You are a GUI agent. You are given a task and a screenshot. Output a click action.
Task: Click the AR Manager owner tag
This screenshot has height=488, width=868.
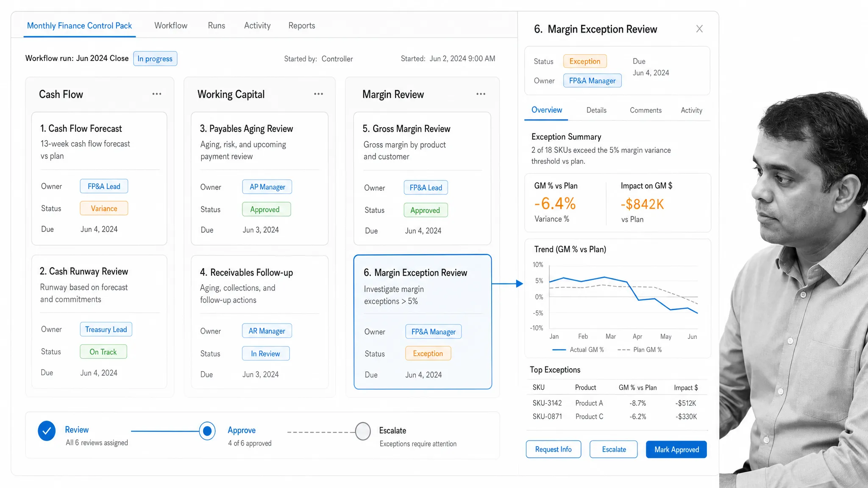pos(267,331)
